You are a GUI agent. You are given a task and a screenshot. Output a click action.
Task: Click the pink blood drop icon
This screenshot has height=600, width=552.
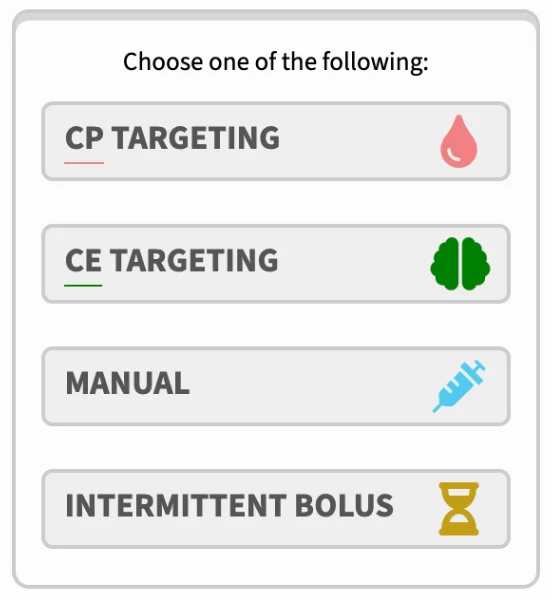[459, 141]
